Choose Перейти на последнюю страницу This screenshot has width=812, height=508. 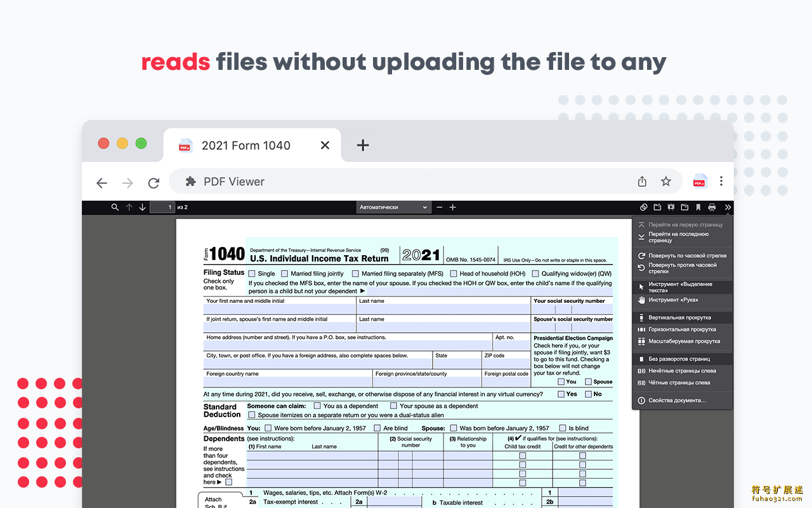coord(682,237)
